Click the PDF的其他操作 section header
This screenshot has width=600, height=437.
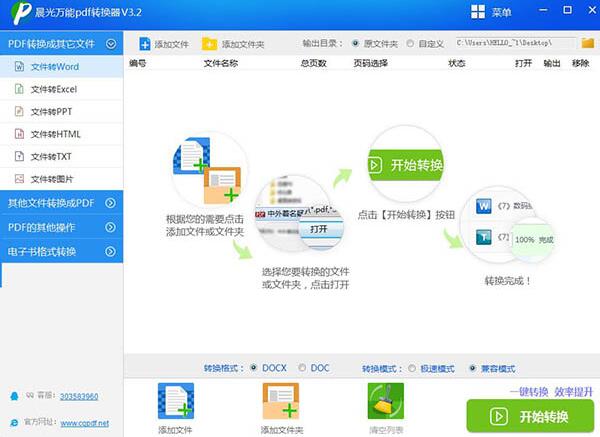pyautogui.click(x=62, y=227)
